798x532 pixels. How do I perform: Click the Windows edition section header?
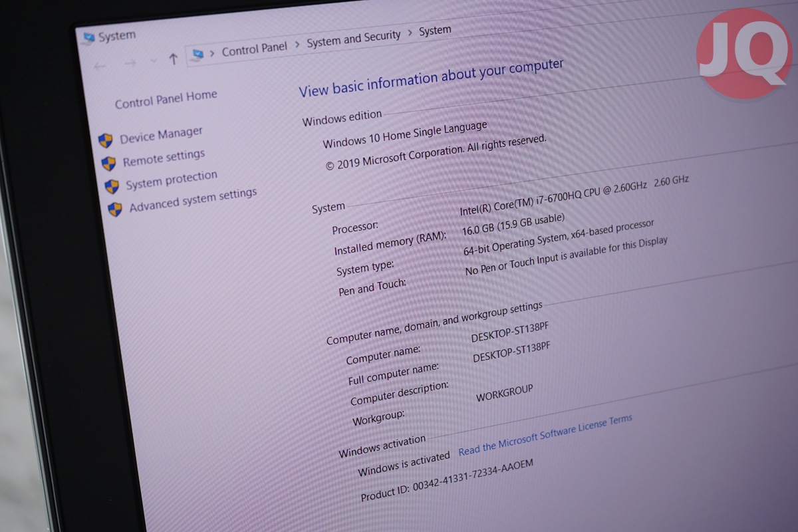[342, 118]
